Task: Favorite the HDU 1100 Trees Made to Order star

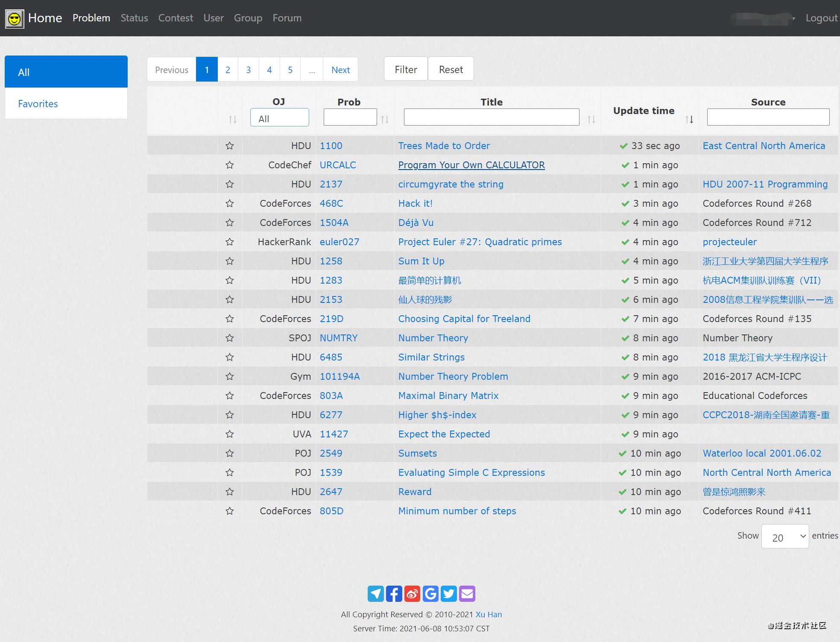Action: (x=230, y=146)
